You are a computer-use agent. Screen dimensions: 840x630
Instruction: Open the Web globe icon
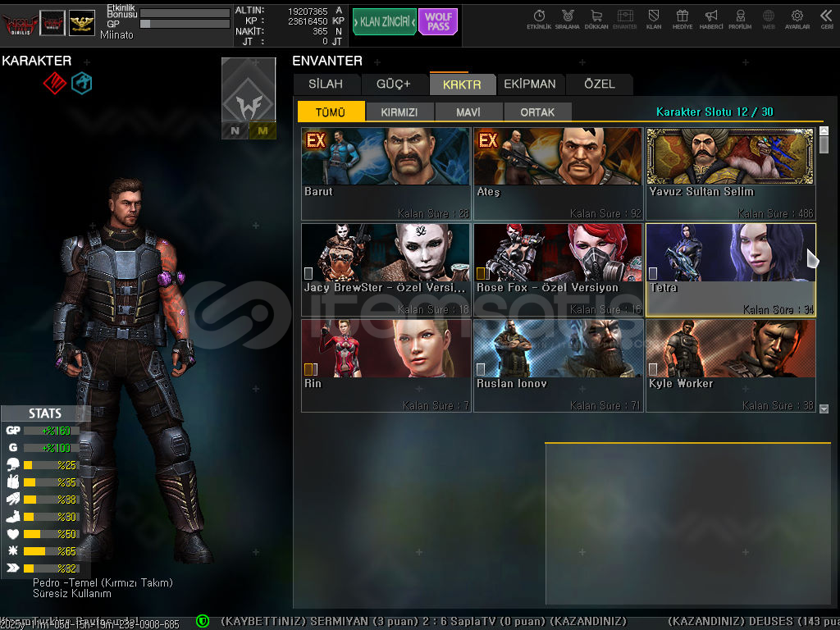769,19
